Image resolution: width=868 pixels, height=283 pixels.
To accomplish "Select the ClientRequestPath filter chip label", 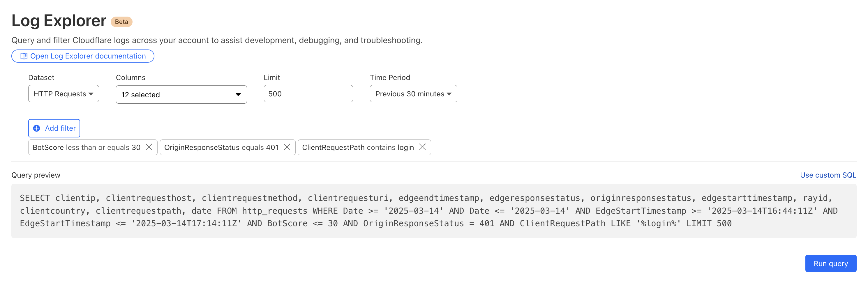I will click(357, 147).
